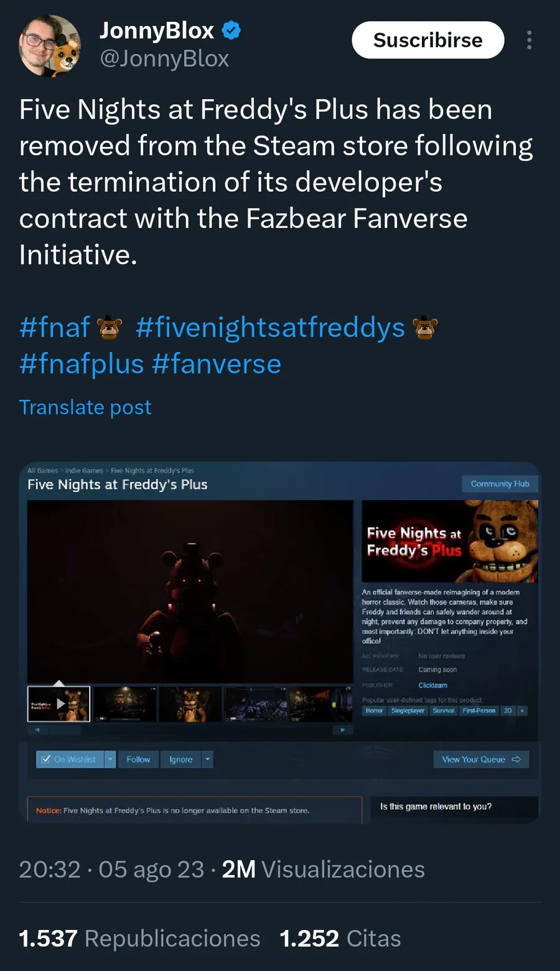Click the screenshot strip left scroll arrow
Image resolution: width=560 pixels, height=971 pixels.
tap(37, 729)
